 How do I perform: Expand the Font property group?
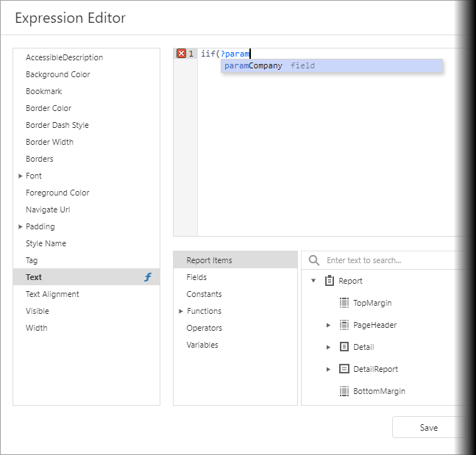(21, 176)
